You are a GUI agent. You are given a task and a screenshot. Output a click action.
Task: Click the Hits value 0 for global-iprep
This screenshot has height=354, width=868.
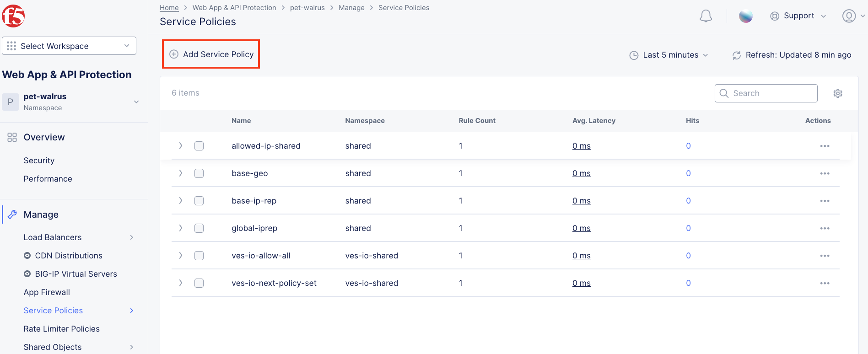(688, 228)
